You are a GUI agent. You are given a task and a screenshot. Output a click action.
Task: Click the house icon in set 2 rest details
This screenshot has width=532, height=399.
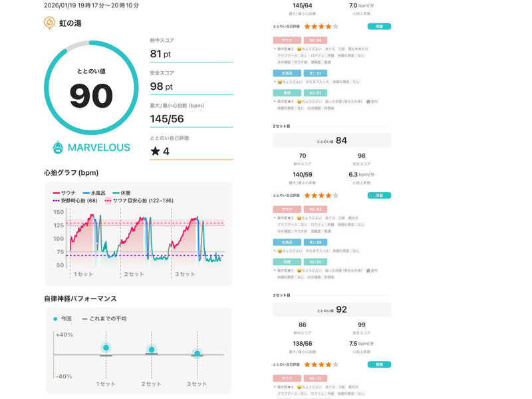[x=367, y=271]
